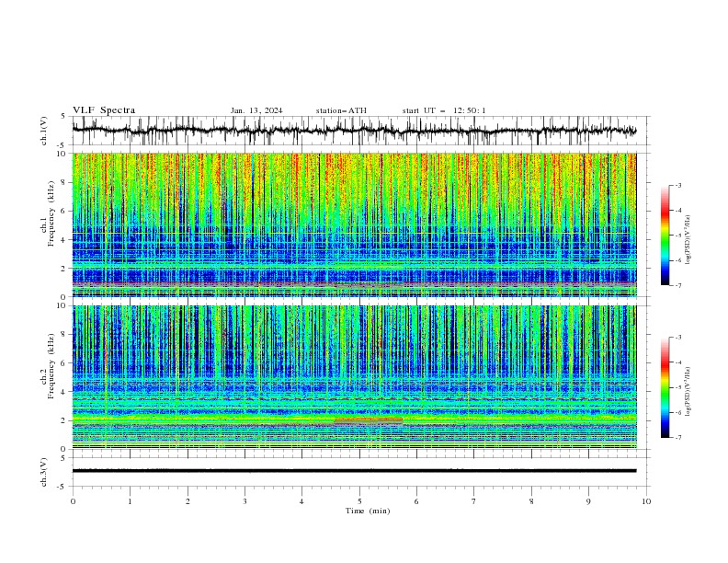Click time axis tick label "3"
728x563 pixels.
coord(245,501)
